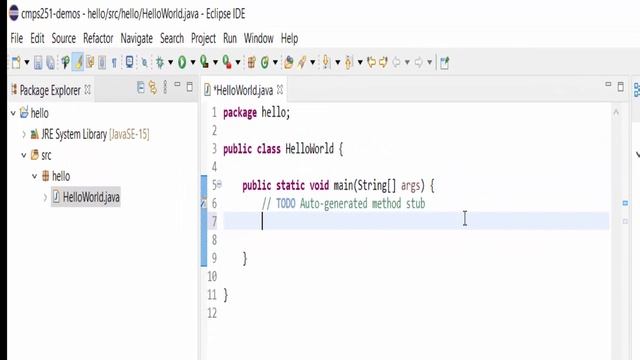Open the Project menu

point(203,38)
